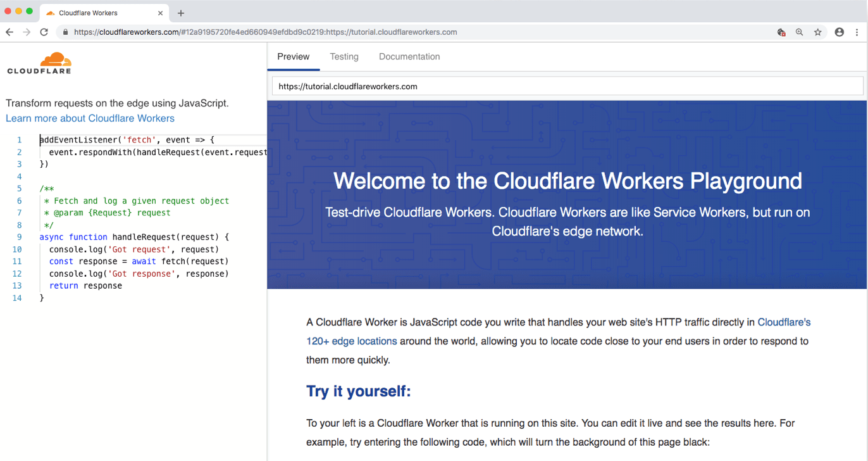868x461 pixels.
Task: Open the Chrome three-dot menu
Action: 857,32
